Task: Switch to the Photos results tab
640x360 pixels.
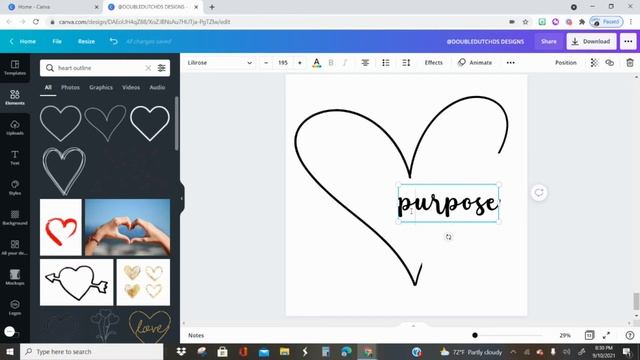Action: click(x=70, y=87)
